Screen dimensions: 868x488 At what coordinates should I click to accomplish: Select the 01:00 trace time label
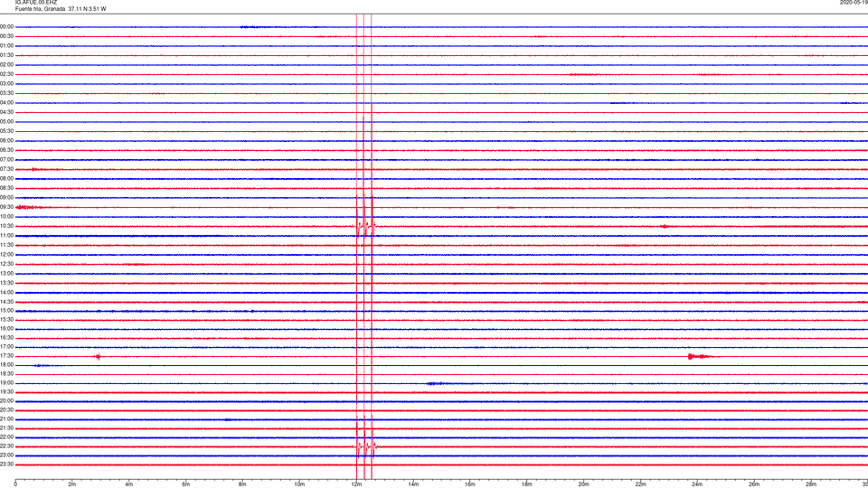click(x=7, y=45)
